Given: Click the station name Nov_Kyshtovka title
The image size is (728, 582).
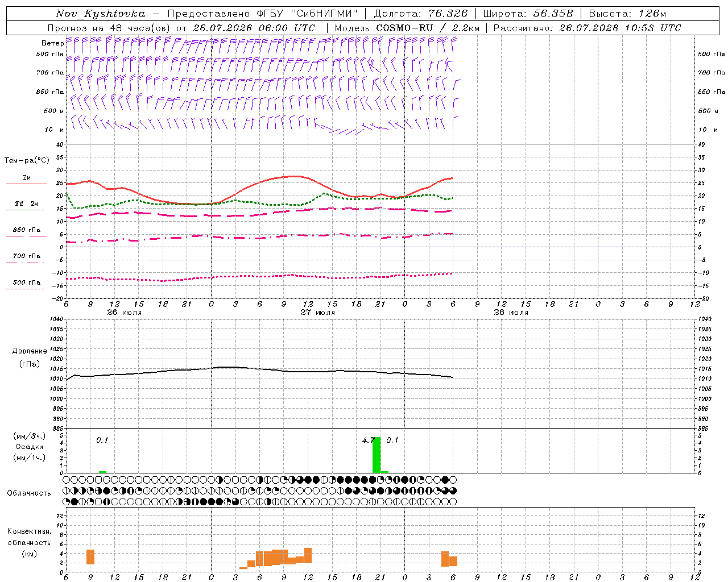Looking at the screenshot, I should pos(101,14).
